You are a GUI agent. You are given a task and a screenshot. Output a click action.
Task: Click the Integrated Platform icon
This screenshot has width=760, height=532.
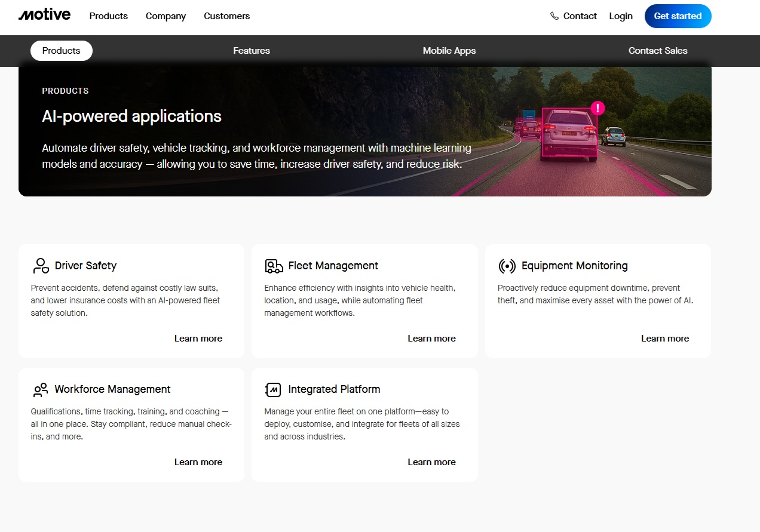273,390
